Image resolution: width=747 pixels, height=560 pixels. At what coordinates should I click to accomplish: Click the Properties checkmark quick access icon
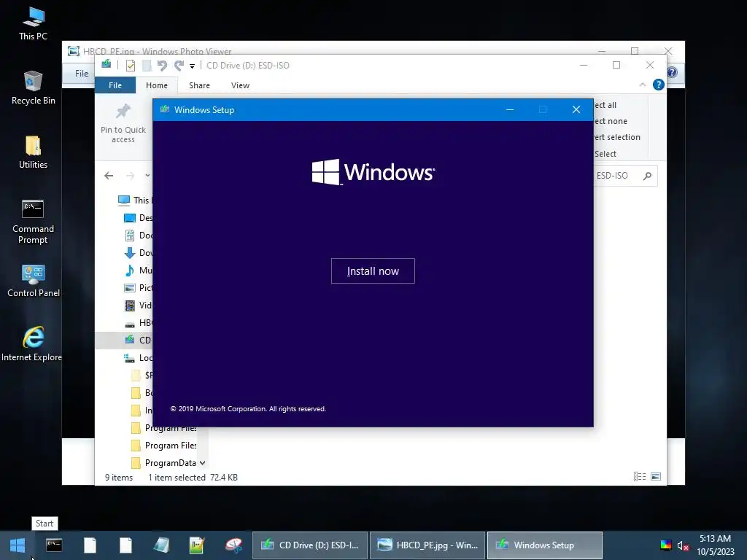click(130, 66)
